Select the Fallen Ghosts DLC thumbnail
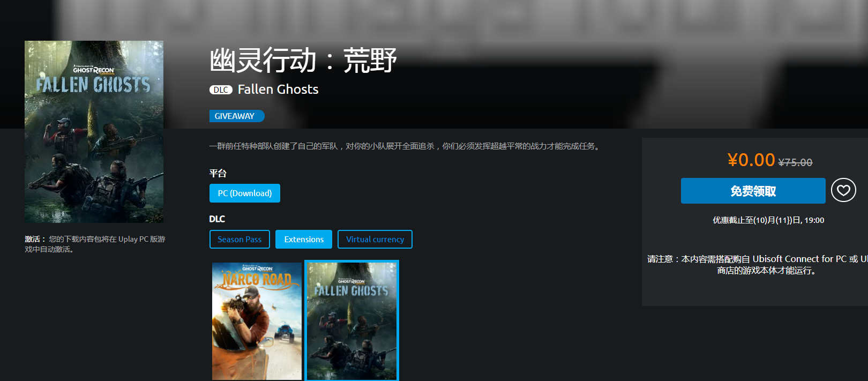The width and height of the screenshot is (868, 381). (x=351, y=321)
